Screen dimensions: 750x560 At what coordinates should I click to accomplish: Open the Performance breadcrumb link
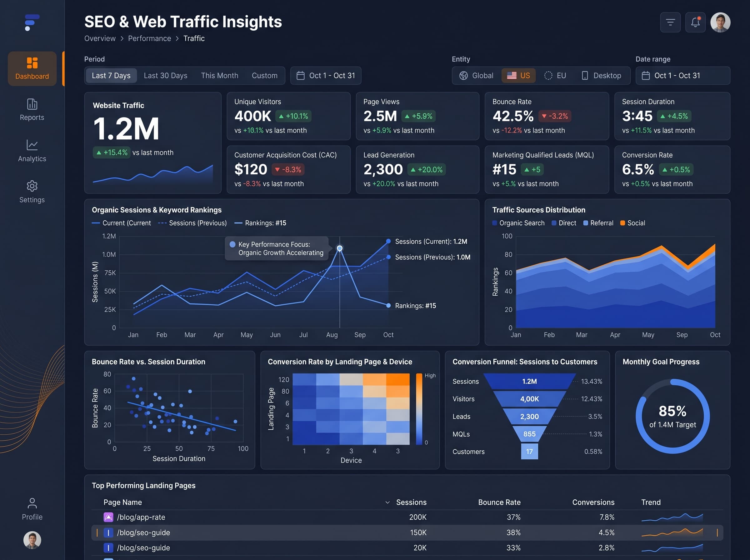point(149,39)
